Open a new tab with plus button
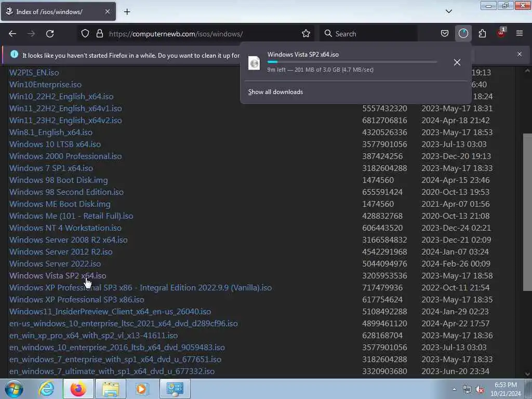 (x=127, y=12)
